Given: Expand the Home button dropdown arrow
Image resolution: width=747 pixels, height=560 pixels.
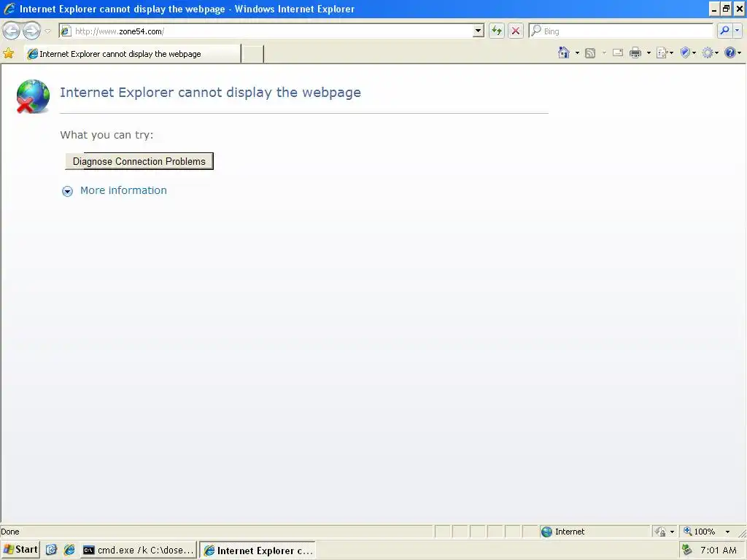Looking at the screenshot, I should (x=577, y=52).
